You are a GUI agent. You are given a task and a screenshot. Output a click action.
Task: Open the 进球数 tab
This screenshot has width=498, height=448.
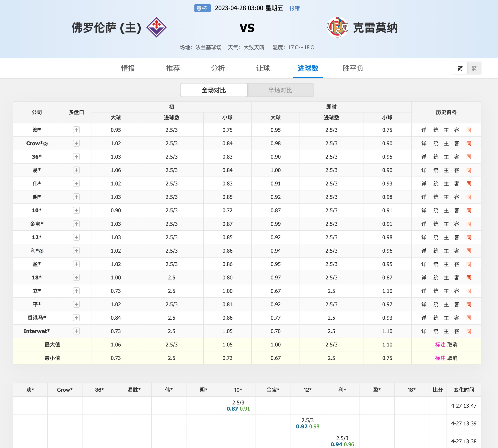[x=308, y=68]
